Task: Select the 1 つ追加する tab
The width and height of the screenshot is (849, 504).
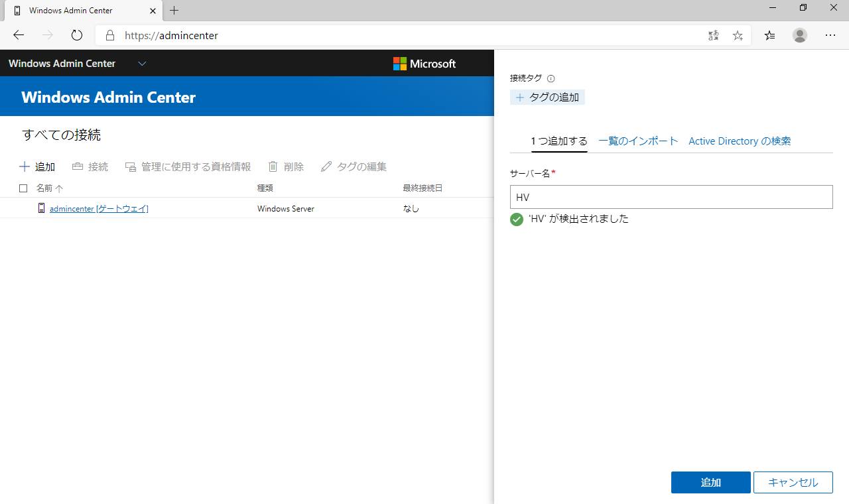Action: 559,141
